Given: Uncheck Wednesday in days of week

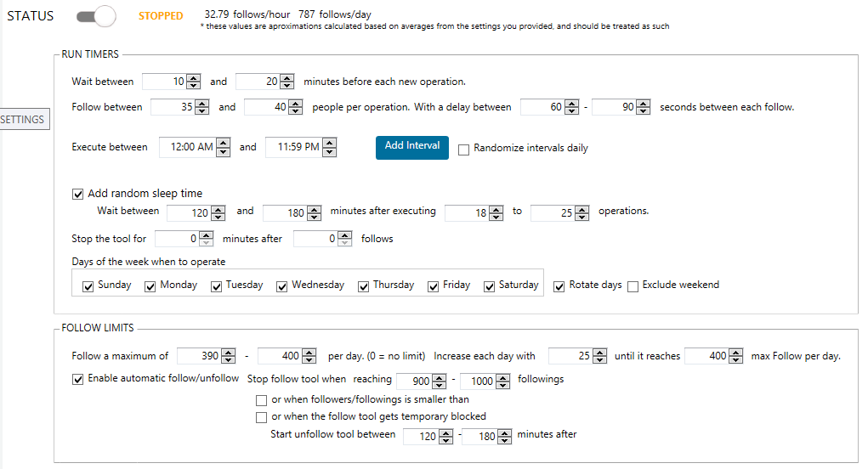Looking at the screenshot, I should [x=281, y=286].
